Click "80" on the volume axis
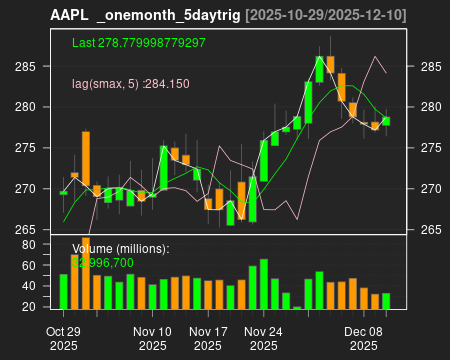This screenshot has height=360, width=450. (29, 245)
